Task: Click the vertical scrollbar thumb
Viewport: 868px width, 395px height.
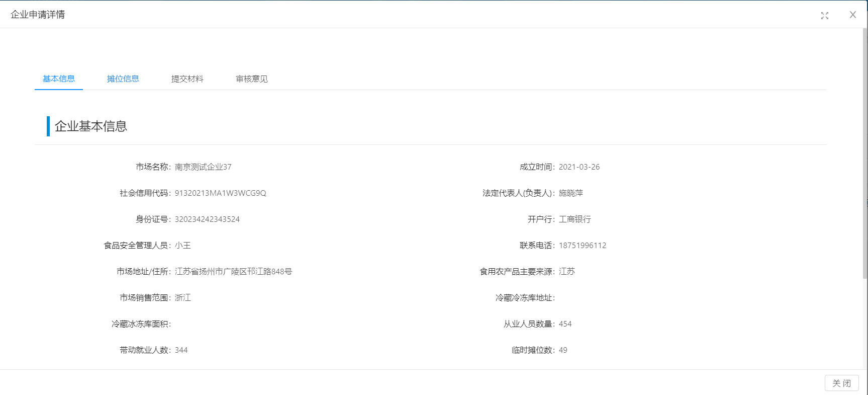Action: click(864, 151)
